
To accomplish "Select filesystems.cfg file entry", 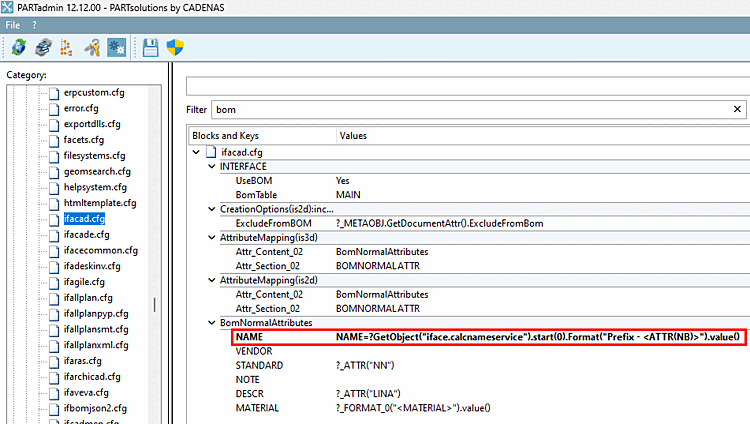I will (94, 156).
